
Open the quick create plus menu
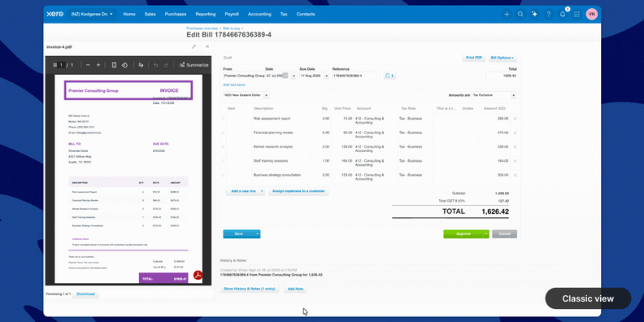507,14
